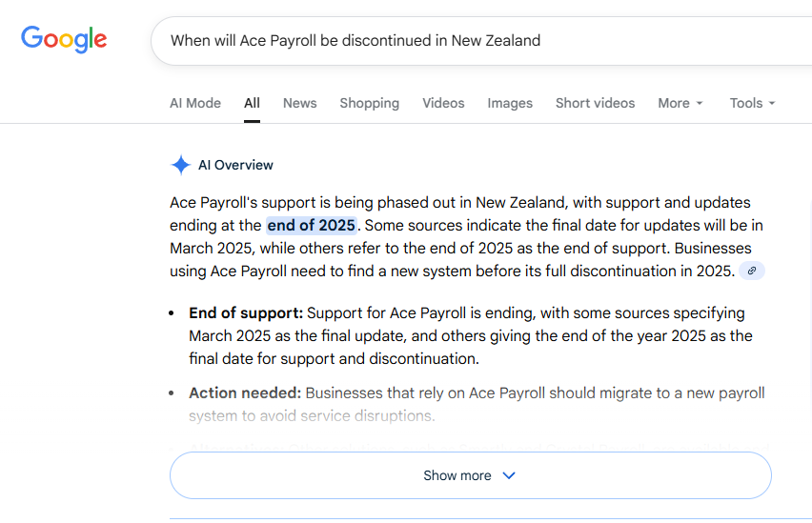The width and height of the screenshot is (812, 523).
Task: Go to the Shopping tab
Action: point(369,103)
